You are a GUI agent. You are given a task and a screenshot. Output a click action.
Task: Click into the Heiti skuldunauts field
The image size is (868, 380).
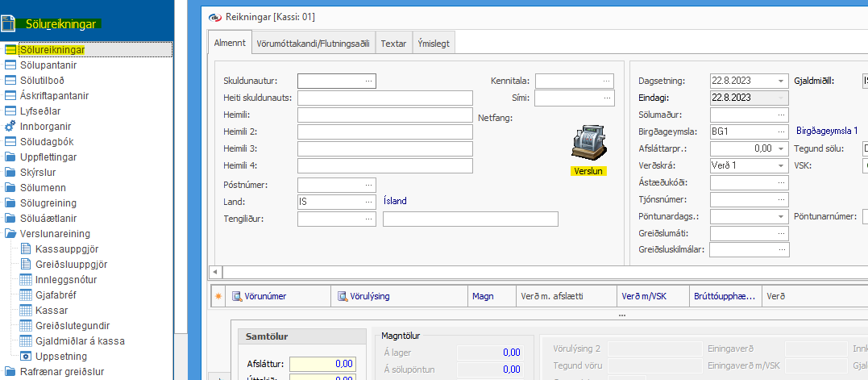pyautogui.click(x=384, y=98)
